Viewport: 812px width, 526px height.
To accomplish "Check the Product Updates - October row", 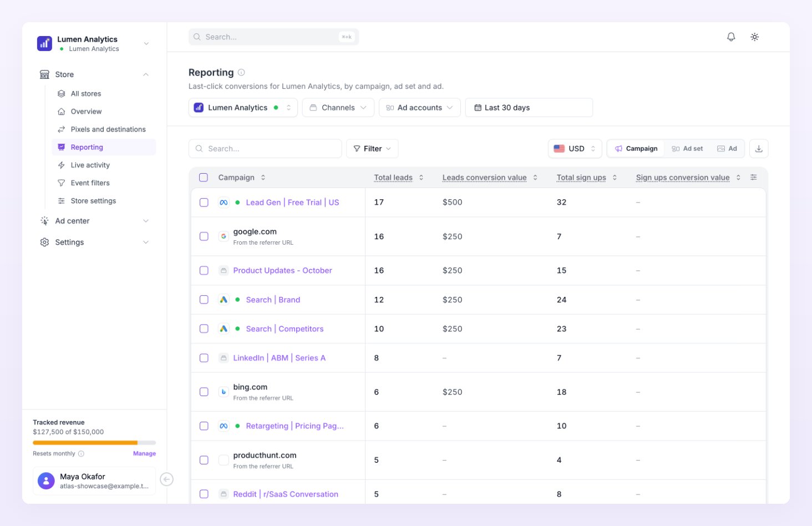I will pyautogui.click(x=204, y=271).
